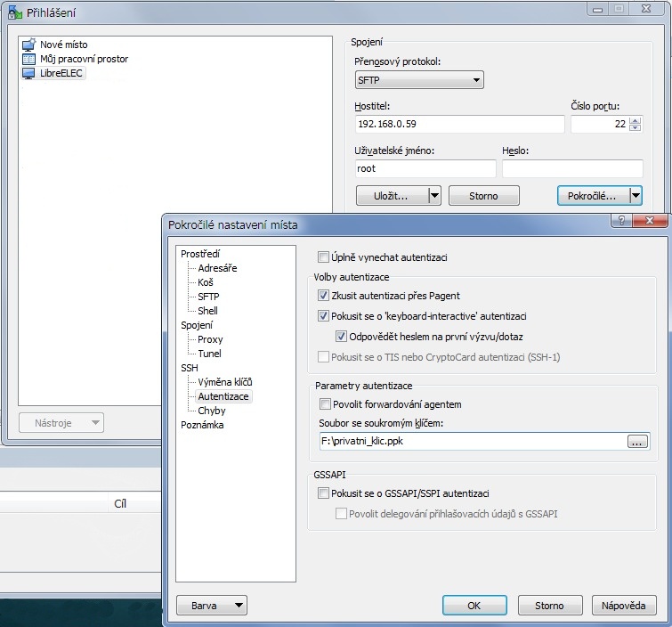Click the help question mark icon

(619, 220)
